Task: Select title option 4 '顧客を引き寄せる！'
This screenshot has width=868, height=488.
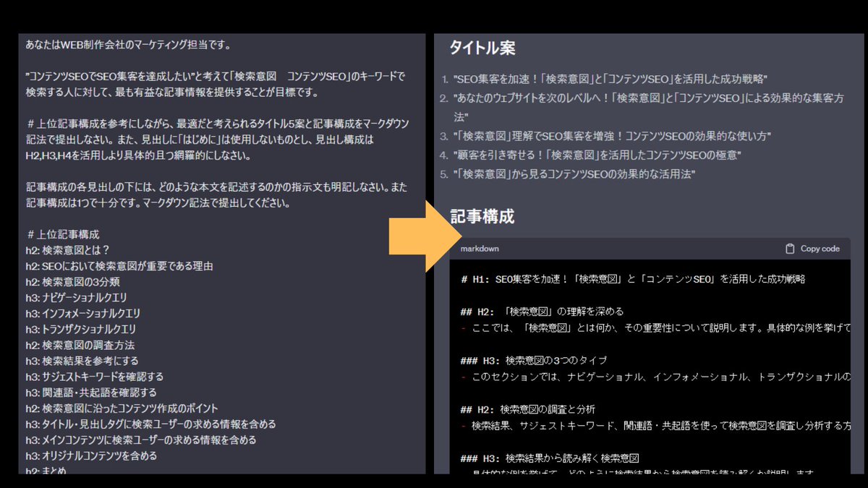Action: click(x=597, y=155)
